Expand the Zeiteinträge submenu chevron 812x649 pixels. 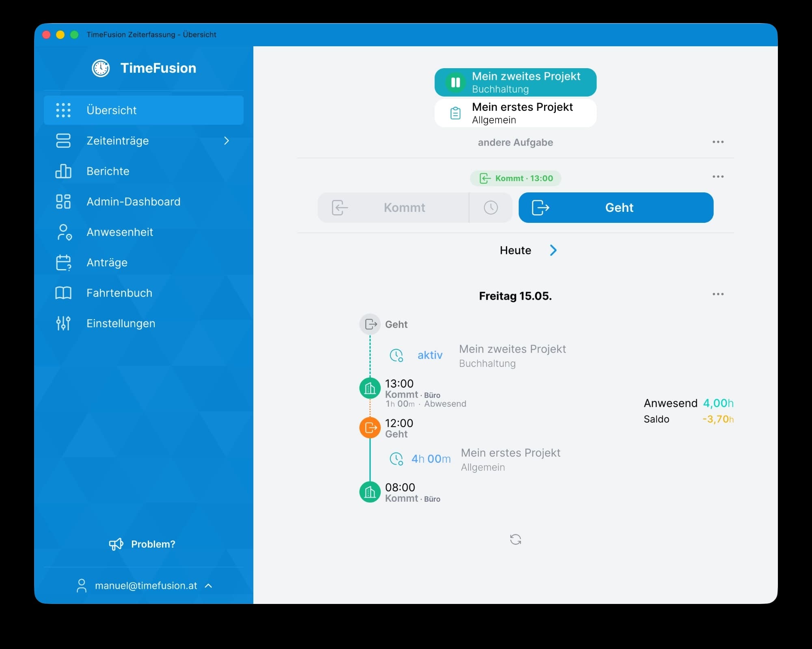pos(227,140)
